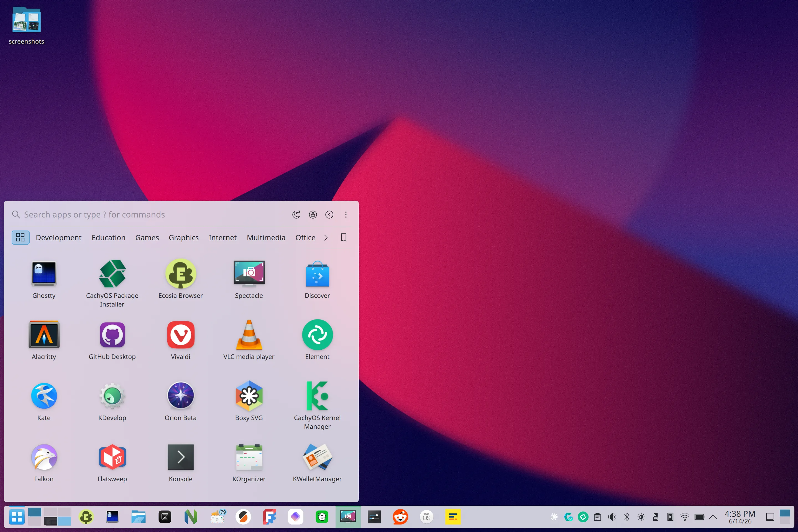Click the Show Desktop button in the panel
798x532 pixels.
point(770,517)
